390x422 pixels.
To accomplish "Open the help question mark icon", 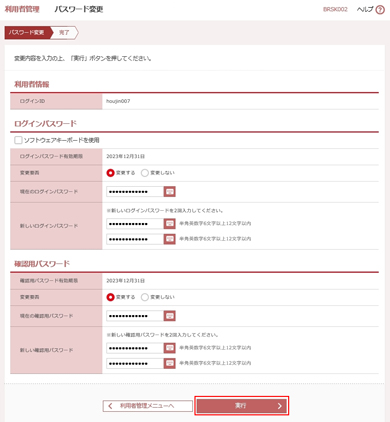I will point(380,10).
